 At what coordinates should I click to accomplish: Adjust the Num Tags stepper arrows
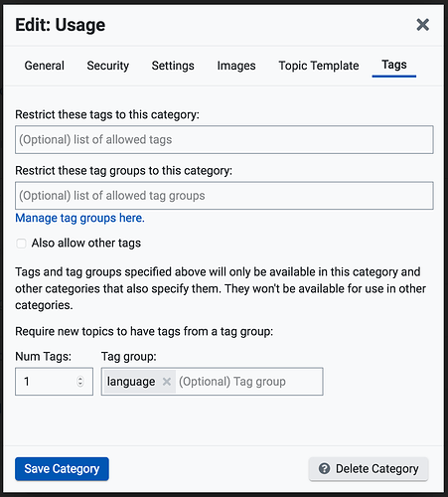tap(80, 382)
